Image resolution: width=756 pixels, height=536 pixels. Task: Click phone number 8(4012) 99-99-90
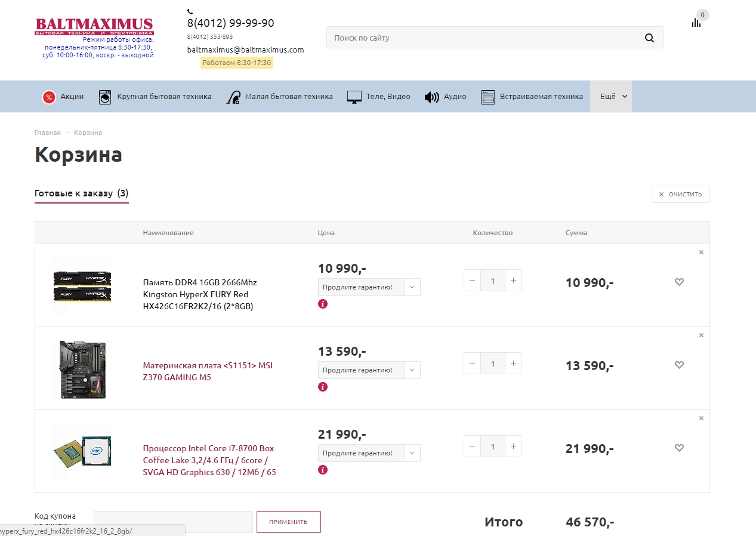pos(231,23)
